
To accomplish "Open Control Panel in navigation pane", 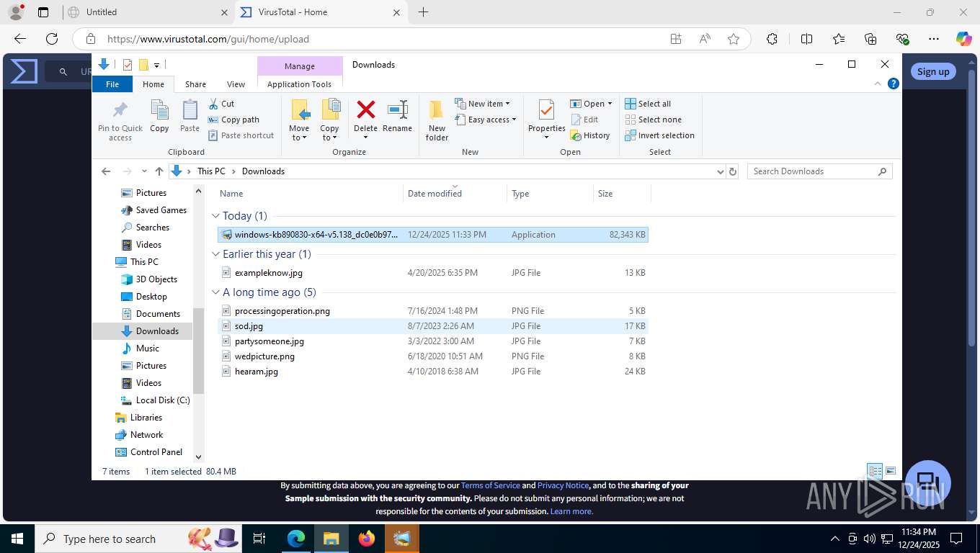I will click(x=149, y=452).
